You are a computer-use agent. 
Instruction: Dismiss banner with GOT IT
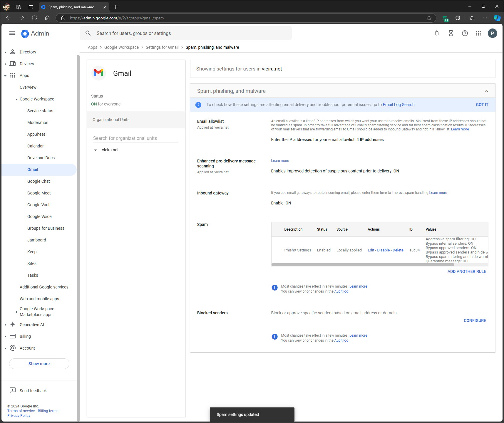point(482,105)
